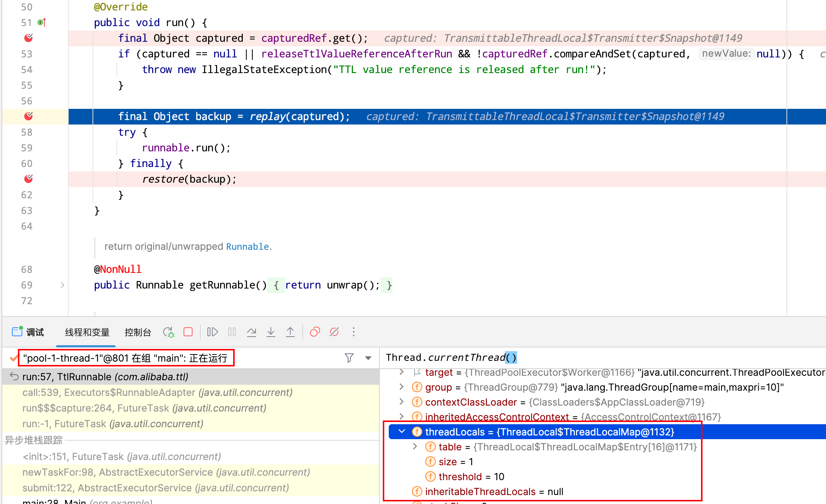Click the @NonNull annotation

click(118, 270)
